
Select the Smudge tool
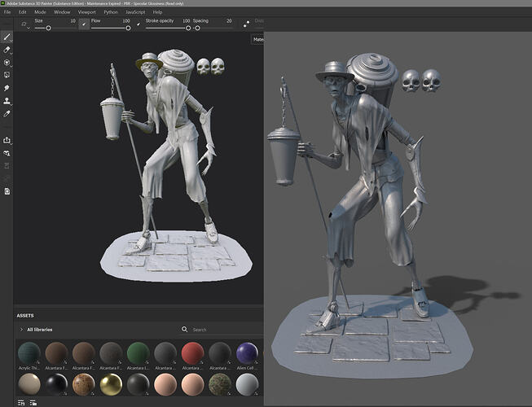click(x=7, y=88)
